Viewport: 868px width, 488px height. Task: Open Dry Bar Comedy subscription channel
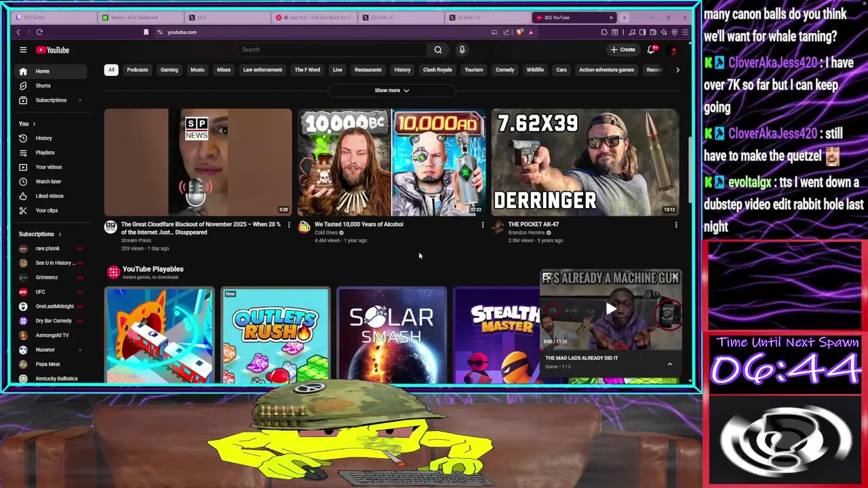point(52,321)
